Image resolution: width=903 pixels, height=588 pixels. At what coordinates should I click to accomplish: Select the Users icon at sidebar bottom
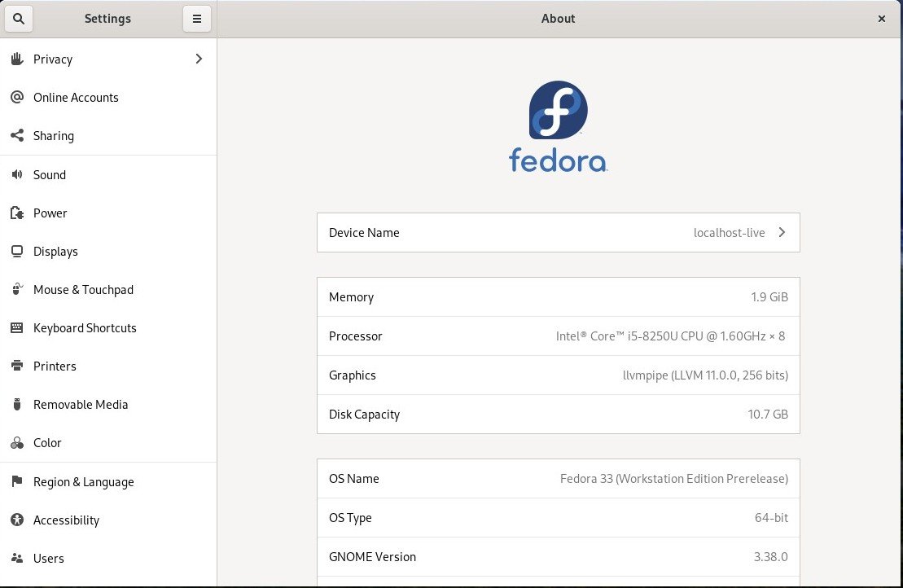tap(17, 558)
